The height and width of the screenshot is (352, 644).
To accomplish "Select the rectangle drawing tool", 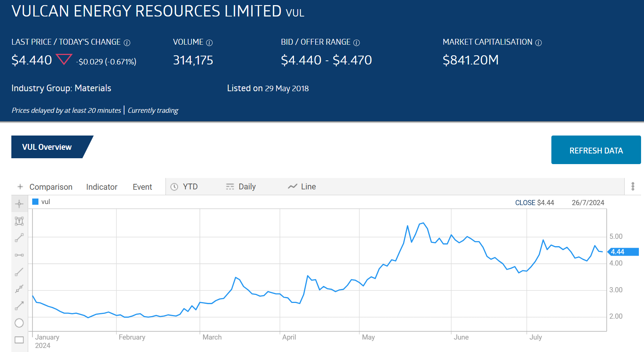I will click(x=19, y=340).
